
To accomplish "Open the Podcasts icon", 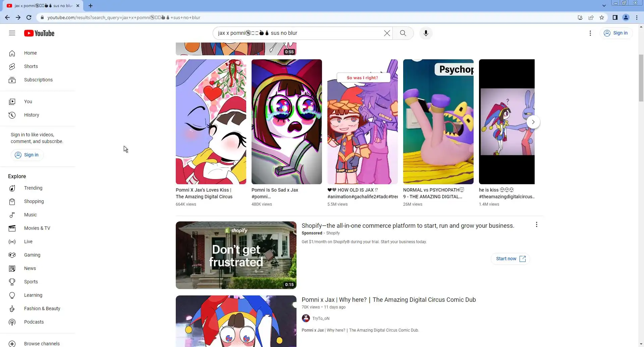I will coord(12,322).
